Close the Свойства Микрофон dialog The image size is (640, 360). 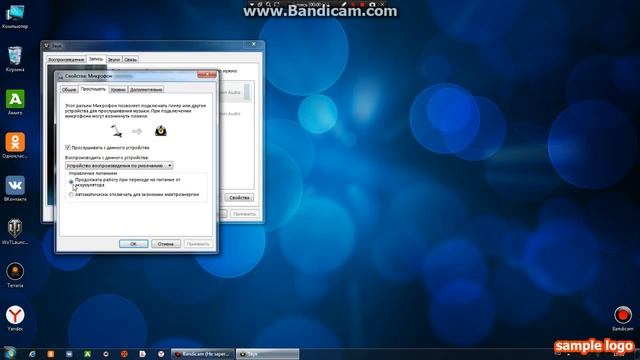click(x=207, y=75)
